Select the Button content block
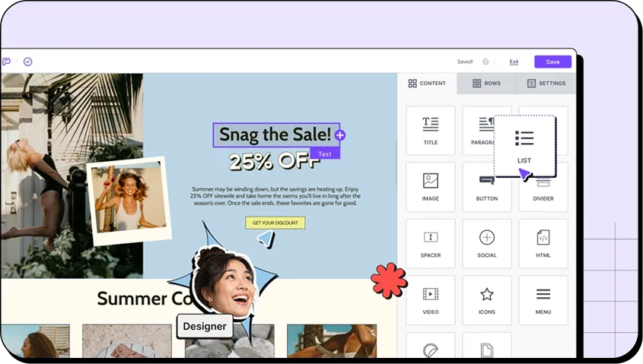 pos(487,187)
